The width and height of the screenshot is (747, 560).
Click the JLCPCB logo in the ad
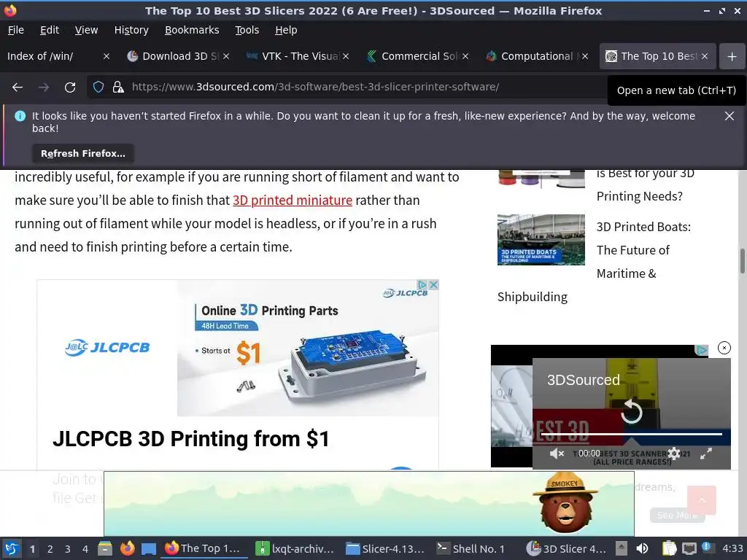pyautogui.click(x=107, y=348)
